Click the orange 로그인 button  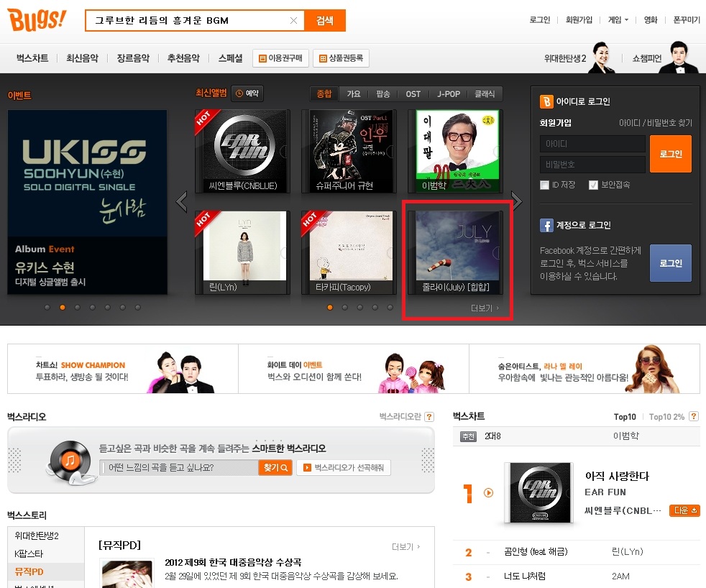tap(671, 154)
